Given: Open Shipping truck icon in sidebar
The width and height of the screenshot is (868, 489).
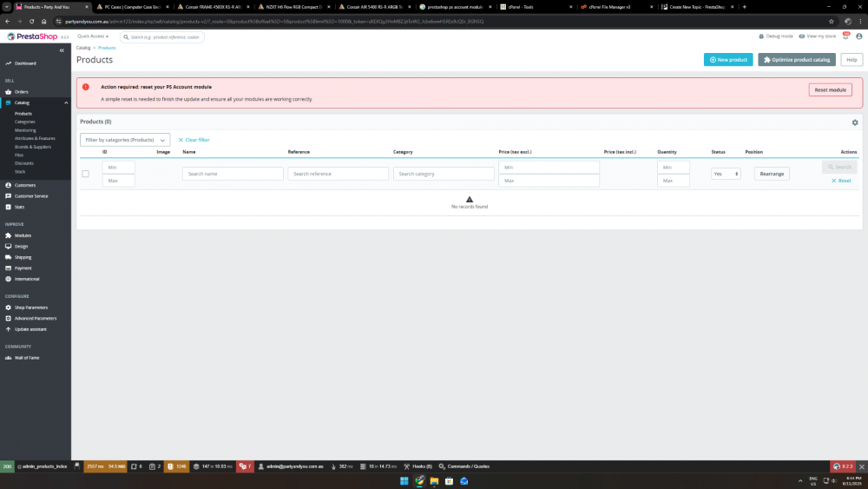Looking at the screenshot, I should pyautogui.click(x=9, y=257).
